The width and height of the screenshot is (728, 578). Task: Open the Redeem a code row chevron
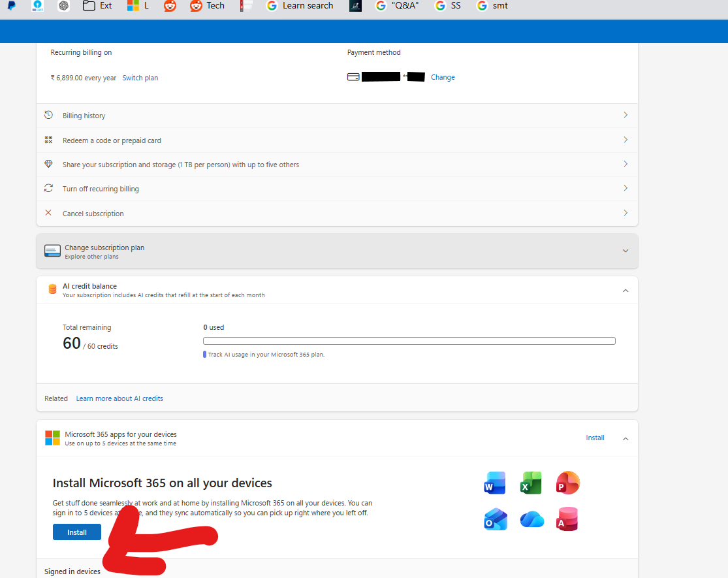pyautogui.click(x=625, y=140)
